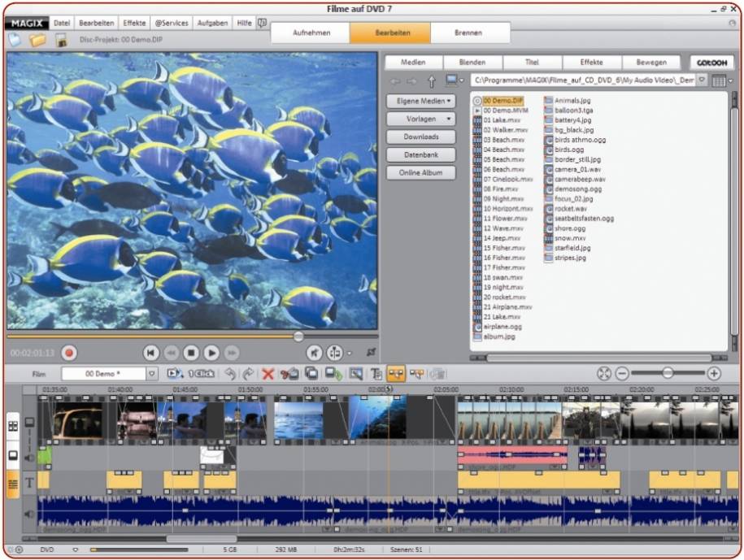Click the new project document icon
Screen dimensions: 744x560
pos(15,40)
